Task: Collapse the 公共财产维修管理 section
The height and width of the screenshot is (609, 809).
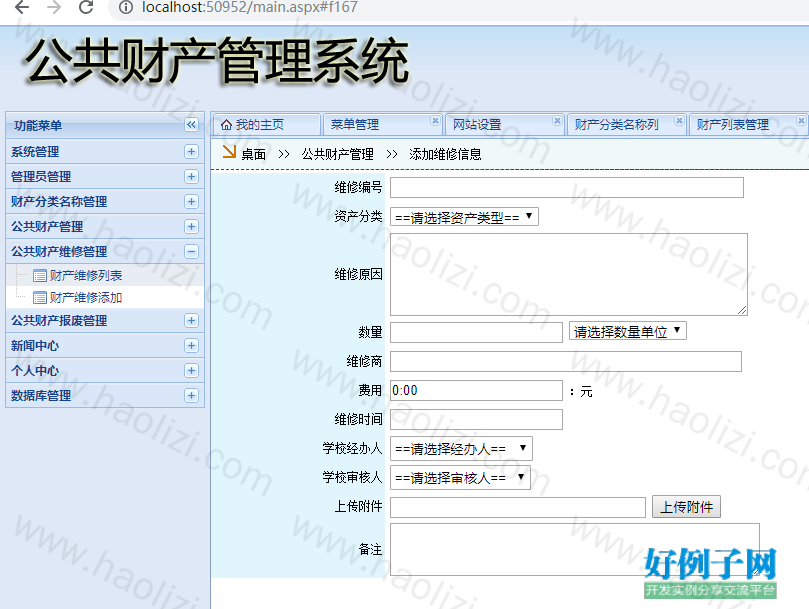Action: pyautogui.click(x=191, y=251)
